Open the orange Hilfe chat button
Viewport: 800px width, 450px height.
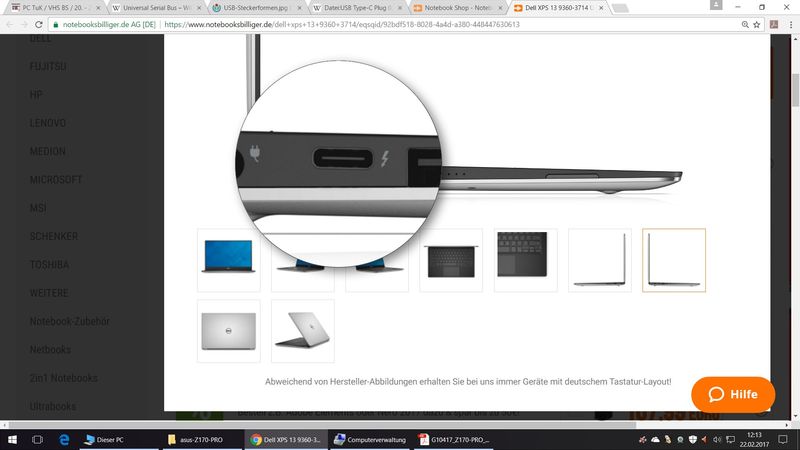pos(733,394)
